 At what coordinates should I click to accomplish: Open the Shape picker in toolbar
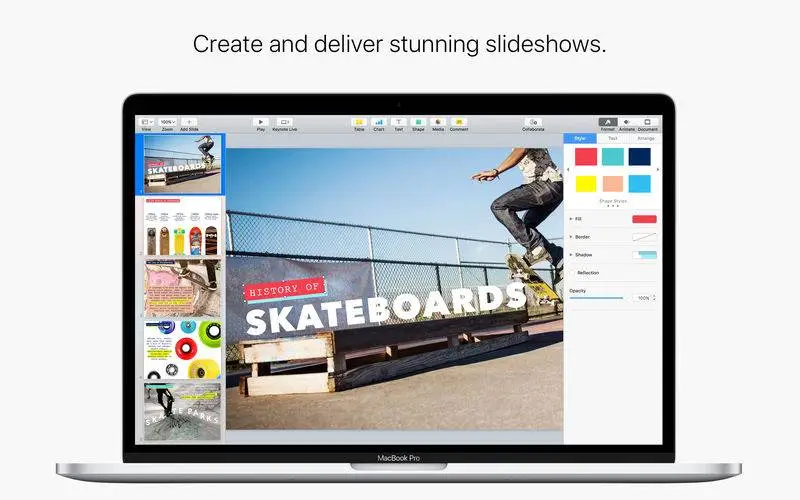click(418, 122)
